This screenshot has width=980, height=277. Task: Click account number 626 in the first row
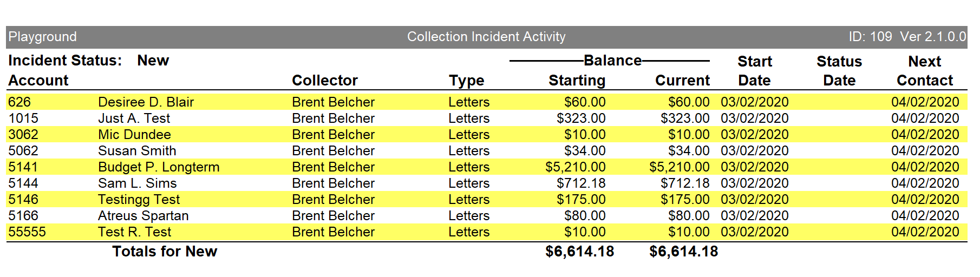(x=19, y=102)
